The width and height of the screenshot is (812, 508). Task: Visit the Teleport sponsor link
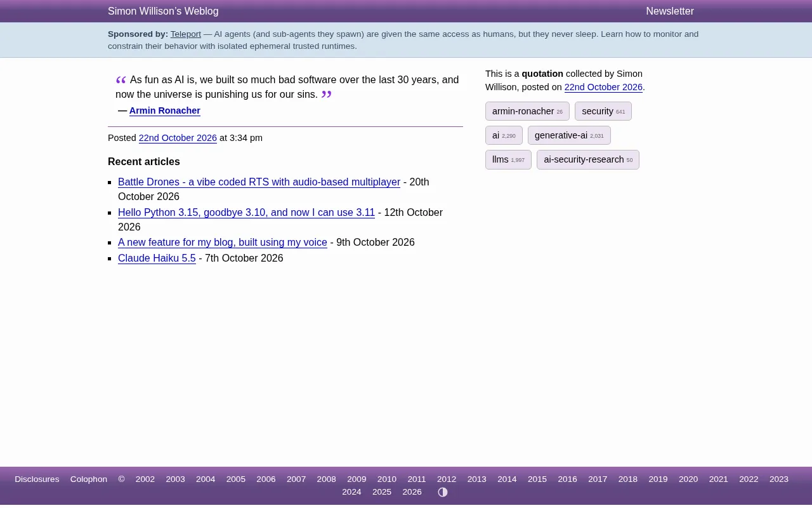[185, 34]
